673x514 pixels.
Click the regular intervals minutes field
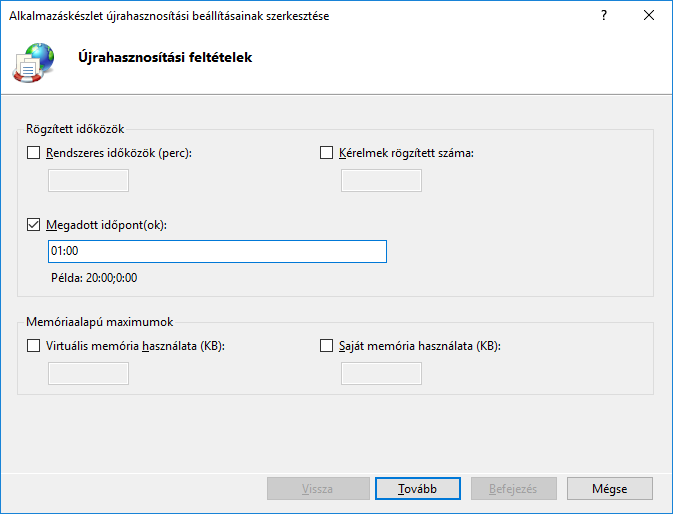pyautogui.click(x=89, y=181)
